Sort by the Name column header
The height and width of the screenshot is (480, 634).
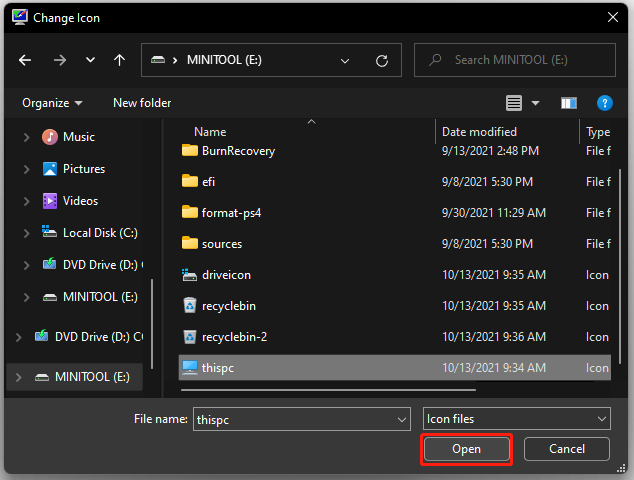(210, 132)
